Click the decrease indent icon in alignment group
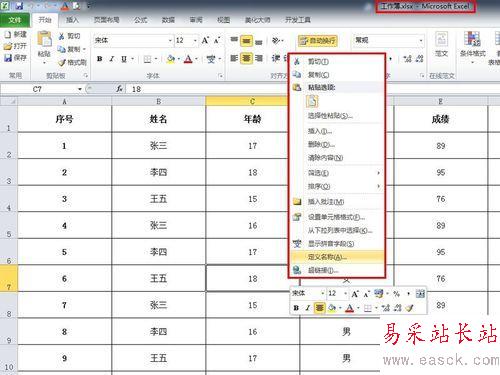Image resolution: width=500 pixels, height=375 pixels. (x=276, y=59)
